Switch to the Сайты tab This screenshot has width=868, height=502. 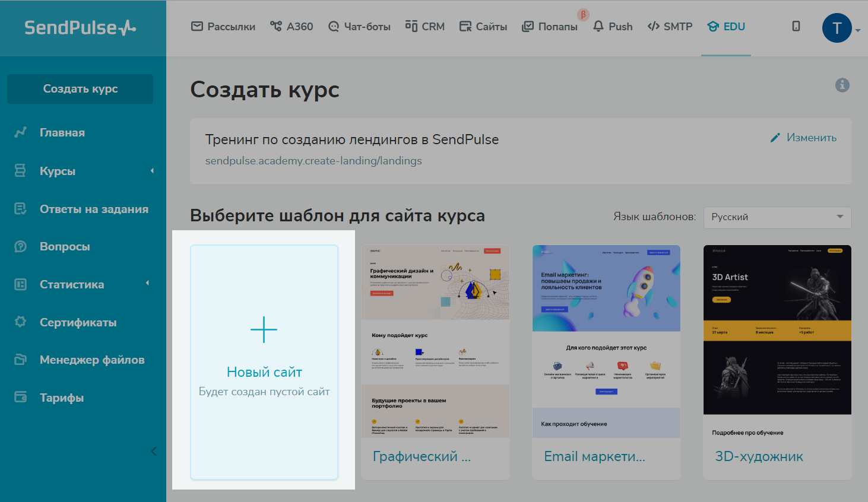(x=483, y=26)
